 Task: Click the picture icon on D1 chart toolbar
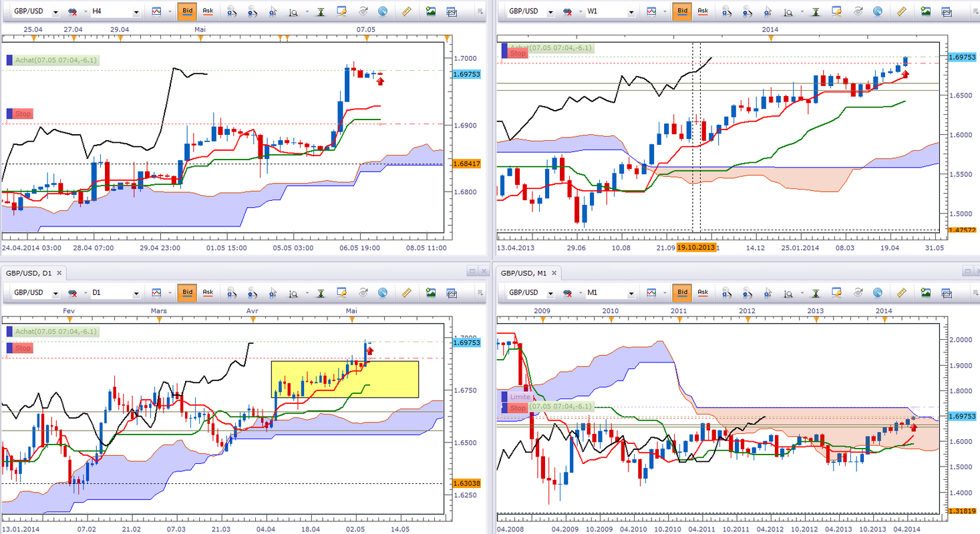coord(431,292)
